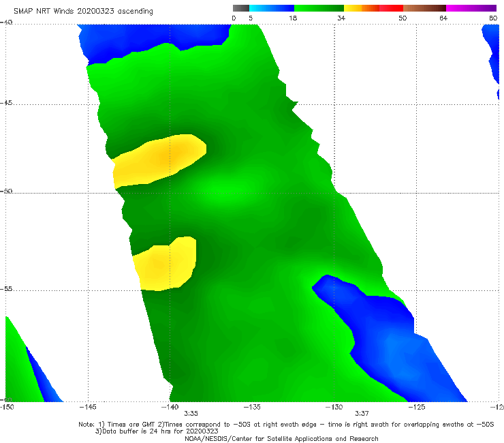This screenshot has height=443, width=504.
Task: Click the magenta segment of the color bar
Action: pos(471,8)
